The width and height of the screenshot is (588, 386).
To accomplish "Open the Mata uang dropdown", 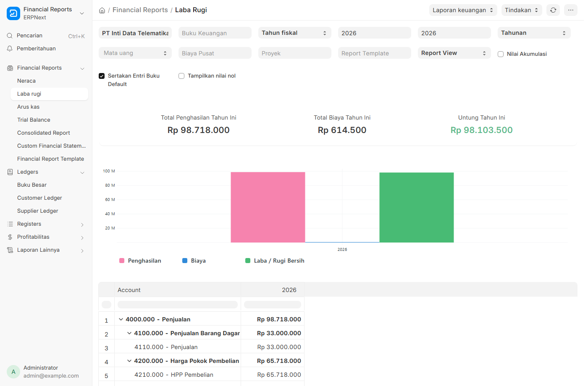I will point(135,53).
